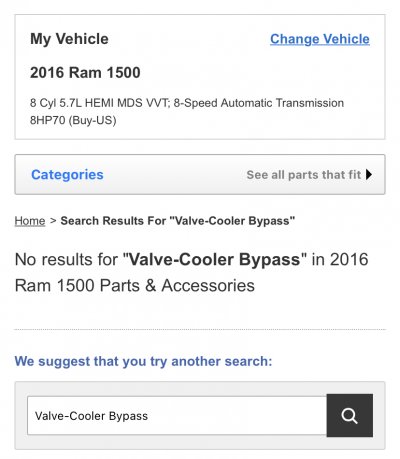Image resolution: width=400 pixels, height=459 pixels.
Task: Go to the Home breadcrumb link
Action: (x=30, y=221)
